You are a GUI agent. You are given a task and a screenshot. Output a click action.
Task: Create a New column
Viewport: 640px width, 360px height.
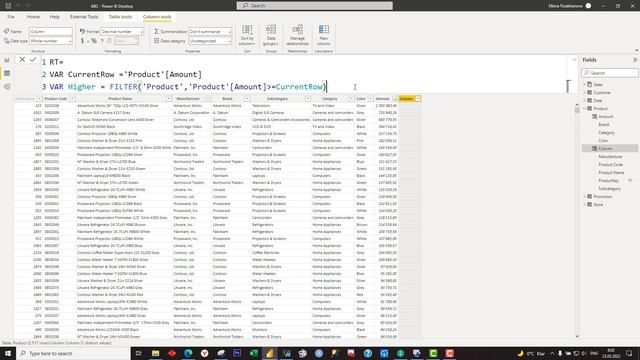pyautogui.click(x=324, y=35)
